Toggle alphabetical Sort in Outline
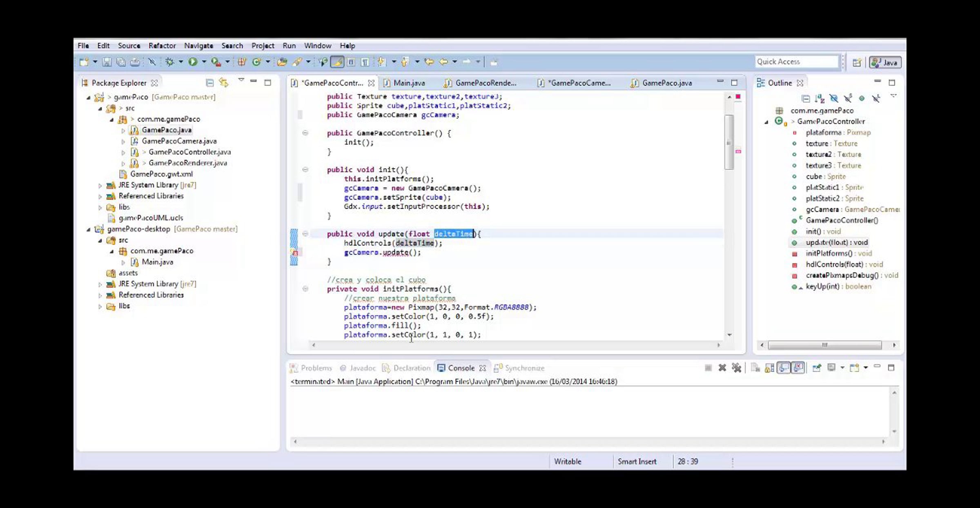 tap(820, 98)
